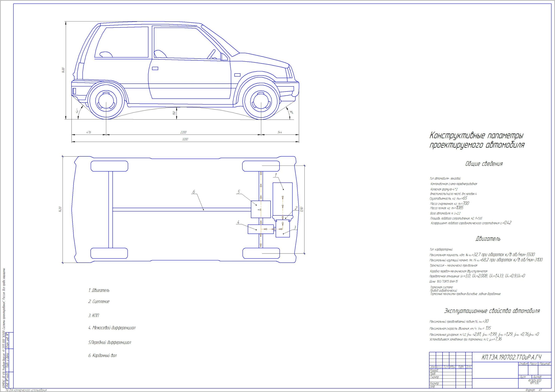The height and width of the screenshot is (392, 555).
Task: Select 'Максимальная скорость движения' 135 line
Action: (x=460, y=328)
